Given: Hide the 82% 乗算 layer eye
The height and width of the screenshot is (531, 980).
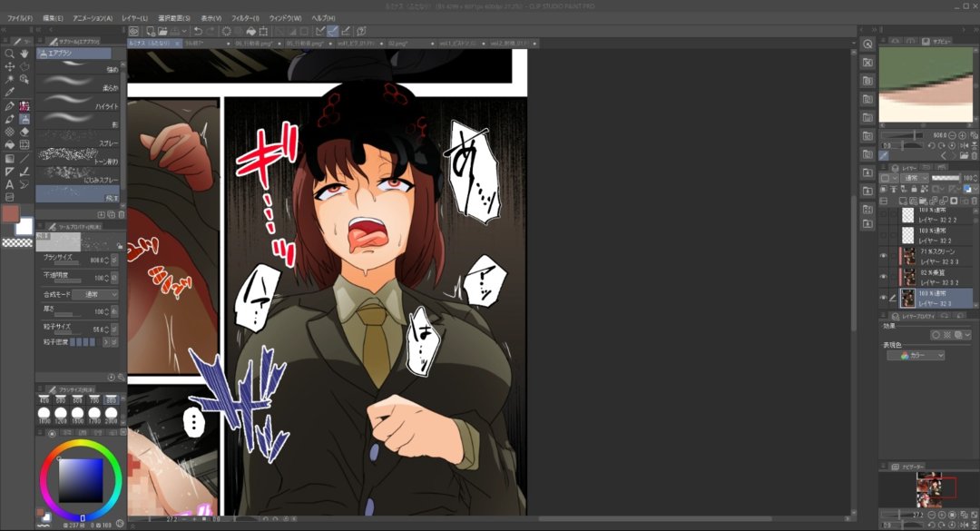Looking at the screenshot, I should tap(883, 277).
